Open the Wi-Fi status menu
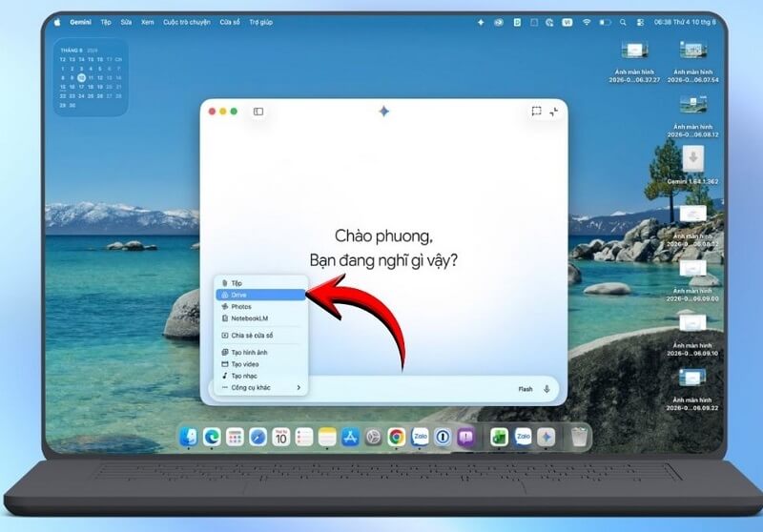This screenshot has height=532, width=763. 587,22
